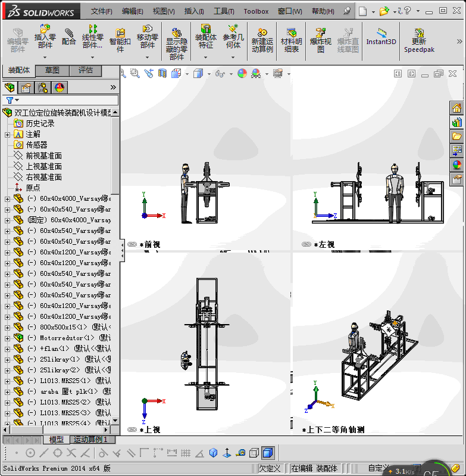Expand the 注解 annotations tree node
The image size is (466, 476).
(7, 135)
